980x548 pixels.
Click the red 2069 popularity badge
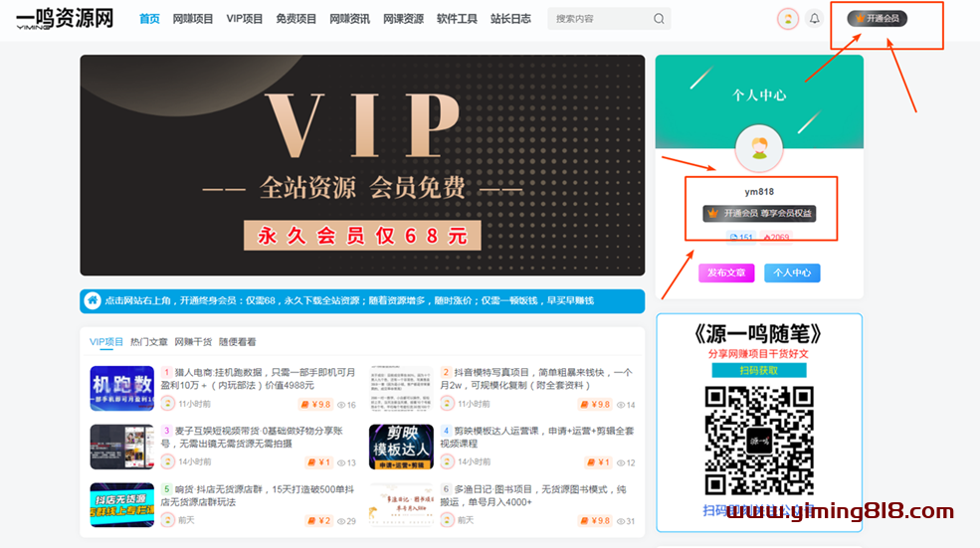[776, 238]
